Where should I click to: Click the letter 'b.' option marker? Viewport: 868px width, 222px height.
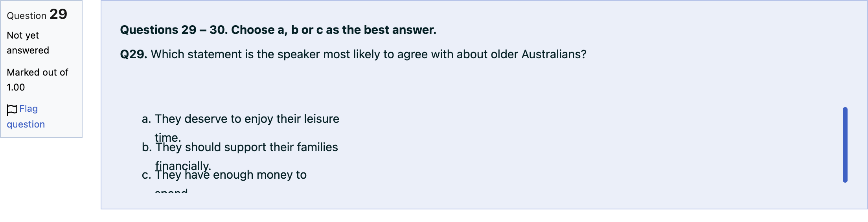point(147,147)
